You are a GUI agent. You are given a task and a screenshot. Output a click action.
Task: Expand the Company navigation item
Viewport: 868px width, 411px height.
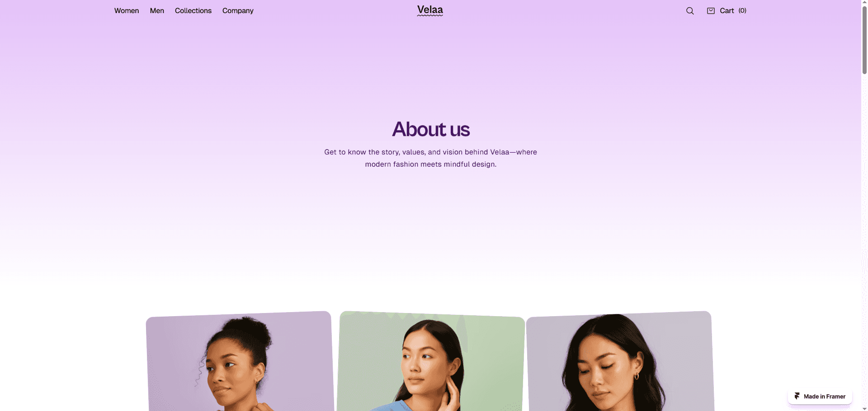point(238,11)
